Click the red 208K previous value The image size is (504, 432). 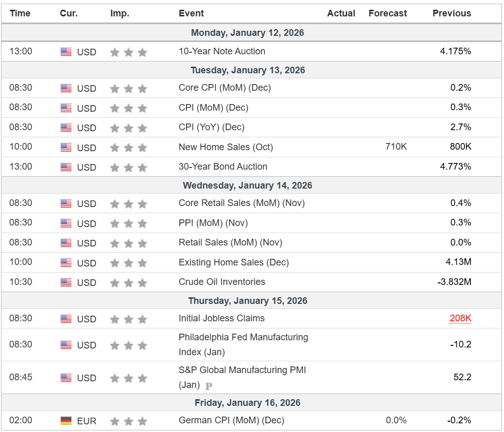tap(460, 318)
